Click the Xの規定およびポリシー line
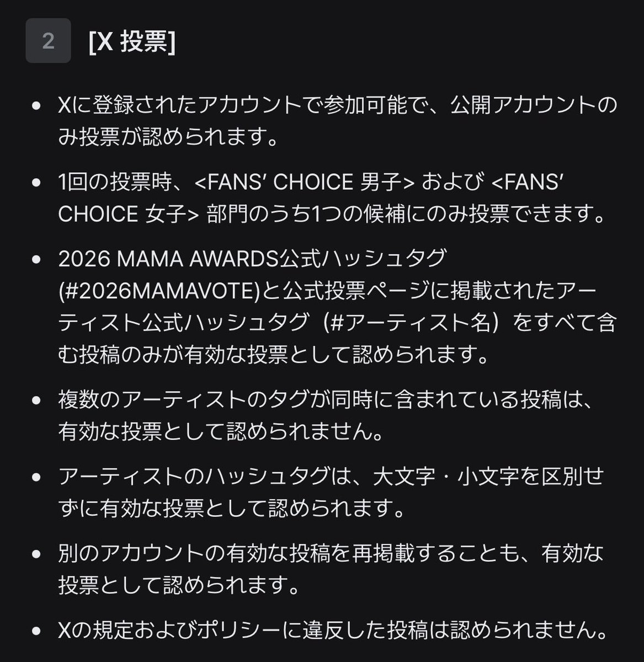 [333, 628]
